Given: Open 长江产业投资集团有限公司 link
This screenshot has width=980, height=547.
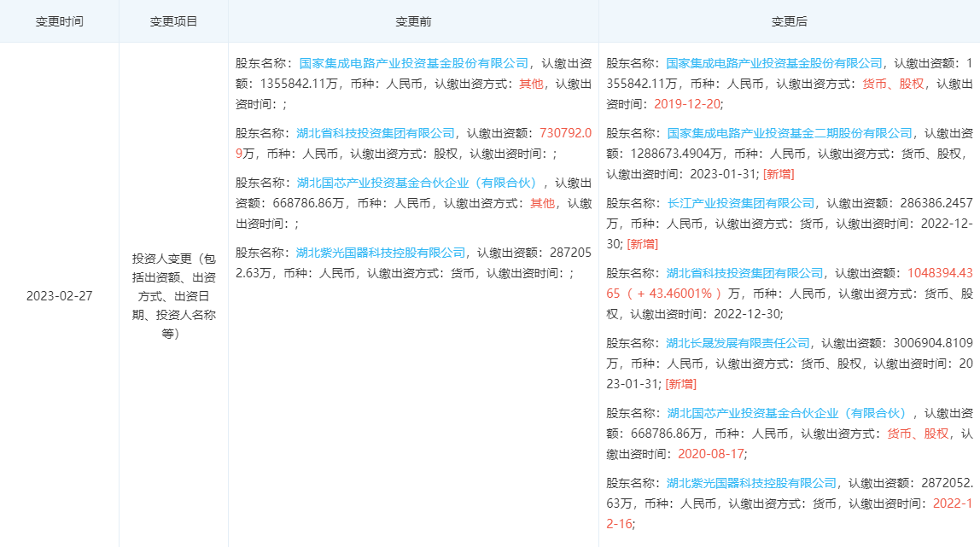Looking at the screenshot, I should click(741, 203).
